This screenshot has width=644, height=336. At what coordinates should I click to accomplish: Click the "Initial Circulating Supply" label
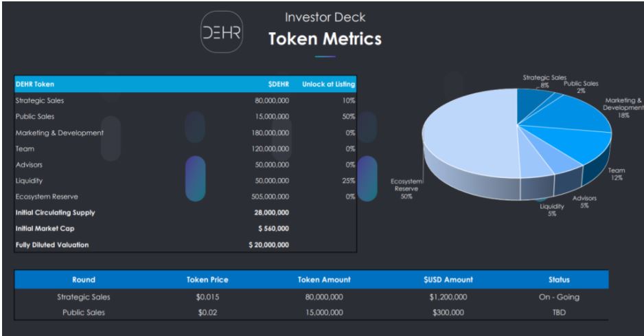(55, 212)
